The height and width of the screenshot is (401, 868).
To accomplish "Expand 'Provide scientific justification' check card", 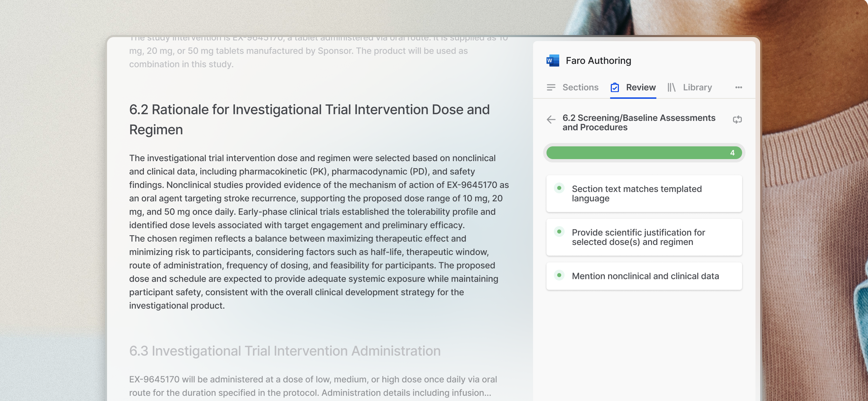I will tap(644, 237).
